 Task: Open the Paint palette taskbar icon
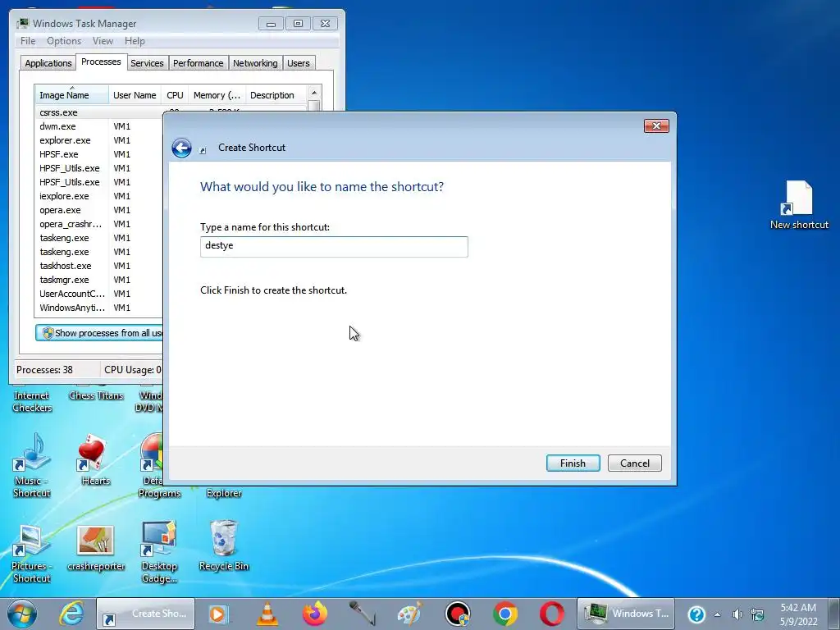point(410,614)
